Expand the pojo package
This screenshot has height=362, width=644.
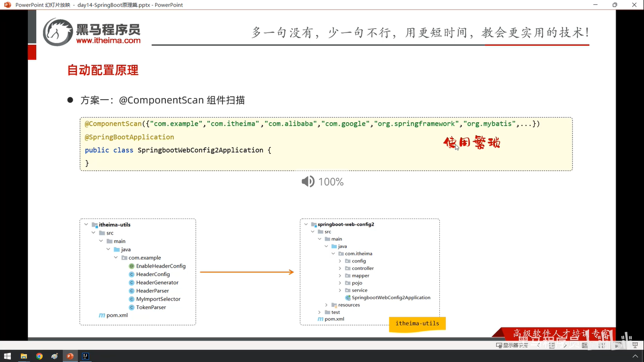tap(340, 283)
